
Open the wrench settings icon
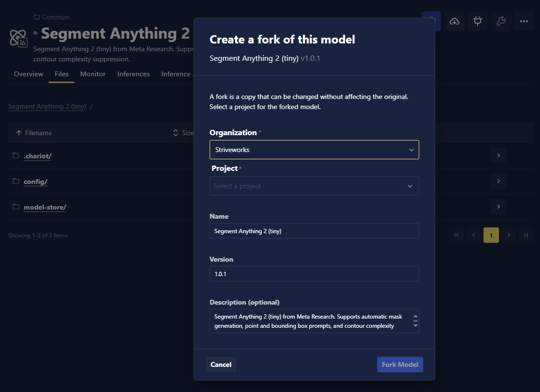pos(501,21)
